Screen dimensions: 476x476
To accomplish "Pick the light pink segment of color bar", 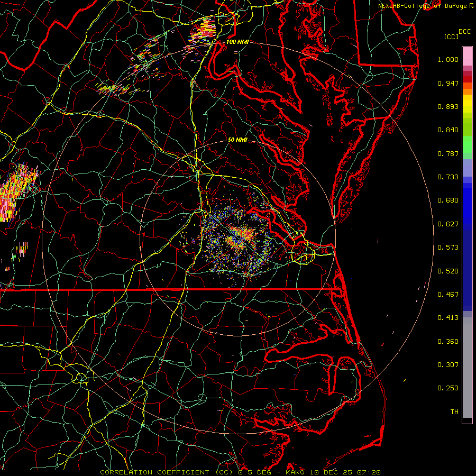I will pos(467,57).
